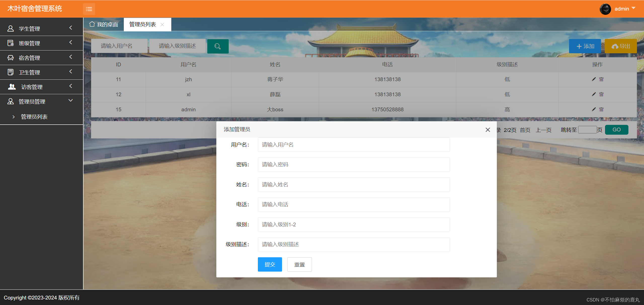Click the green search magnifier button
This screenshot has width=644, height=305.
click(x=218, y=46)
